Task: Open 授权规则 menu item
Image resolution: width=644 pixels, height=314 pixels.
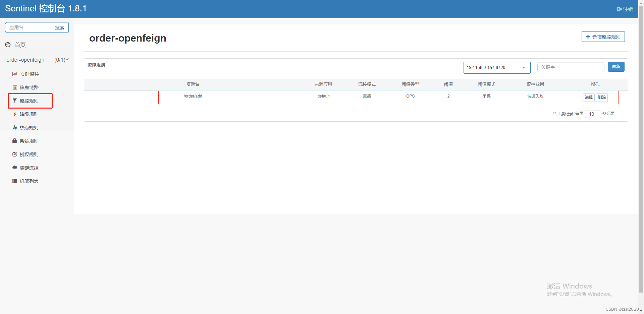Action: [x=29, y=154]
